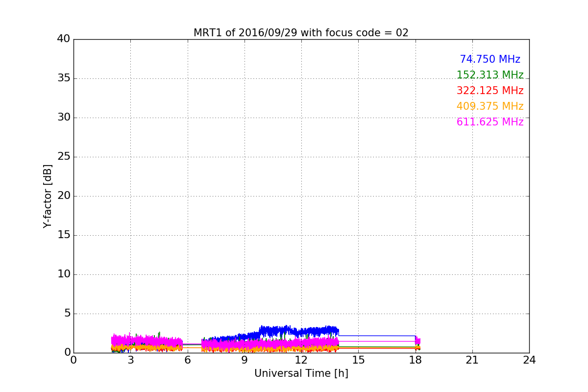
Task: Click x-axis tick label 15
Action: point(358,360)
